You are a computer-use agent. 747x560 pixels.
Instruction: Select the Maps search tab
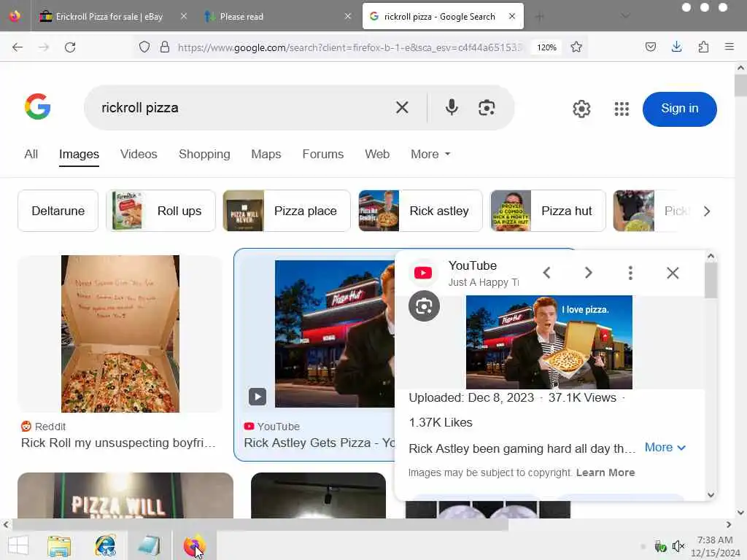266,155
